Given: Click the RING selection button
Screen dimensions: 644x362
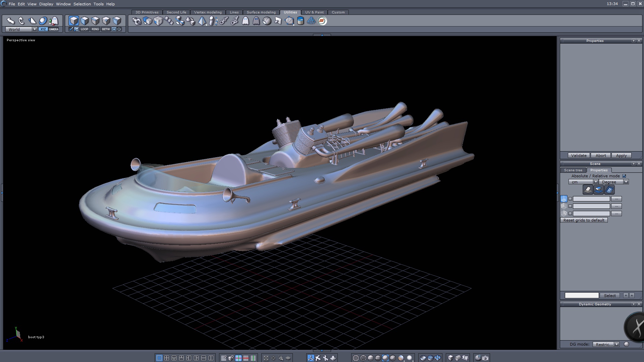Looking at the screenshot, I should pos(95,29).
